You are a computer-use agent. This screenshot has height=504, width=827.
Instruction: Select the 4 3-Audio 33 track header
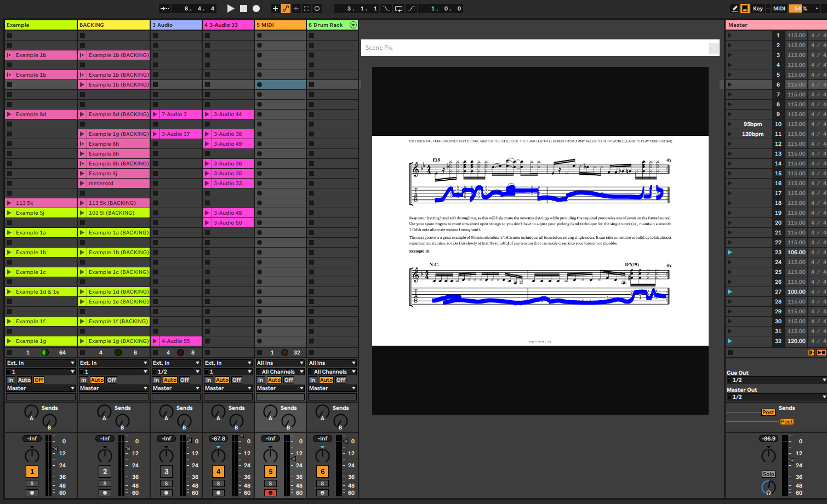[228, 25]
